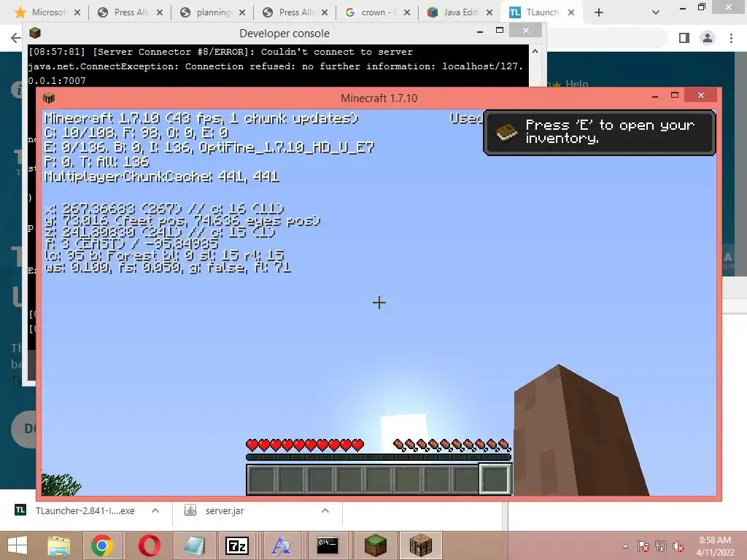The height and width of the screenshot is (560, 747).
Task: Switch to the grass block taskbar app
Action: (376, 545)
